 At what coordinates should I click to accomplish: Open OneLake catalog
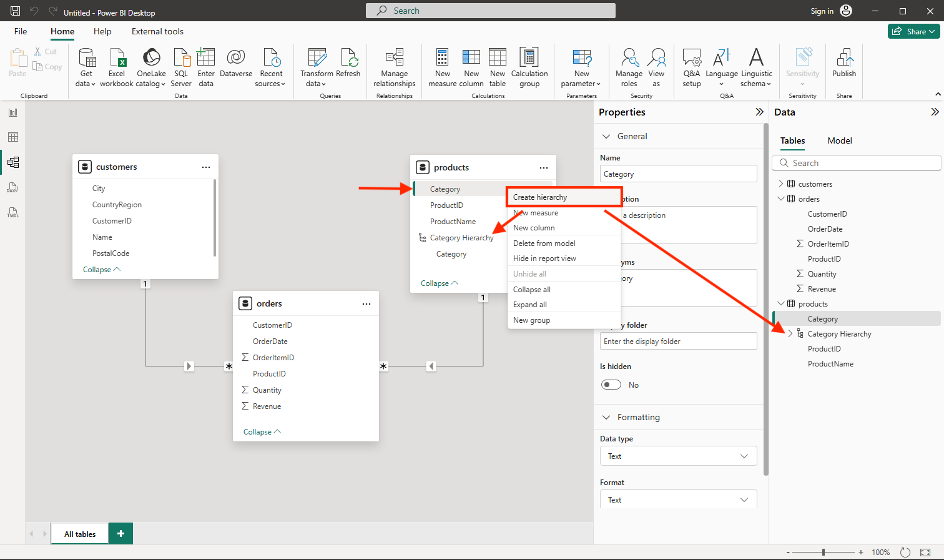[151, 67]
